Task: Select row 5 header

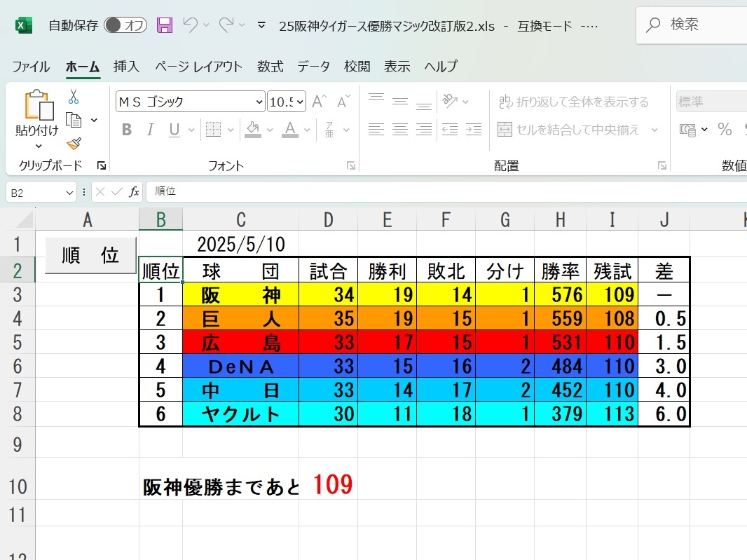Action: tap(17, 342)
